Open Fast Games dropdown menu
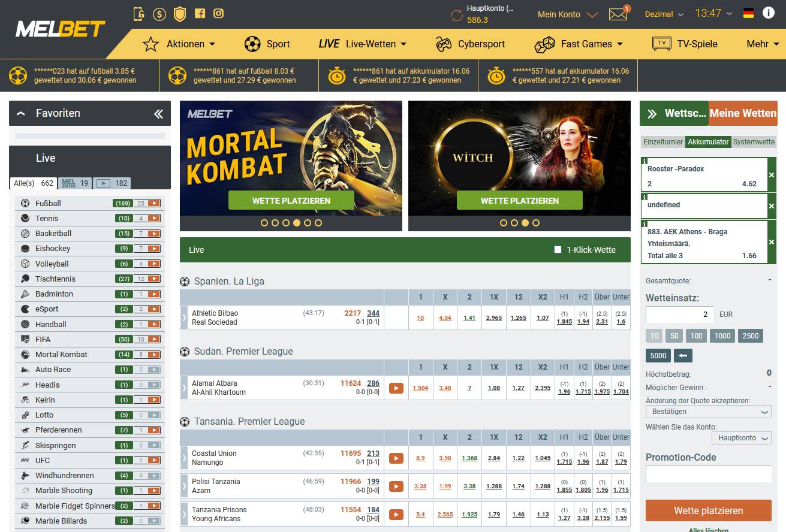 [579, 44]
